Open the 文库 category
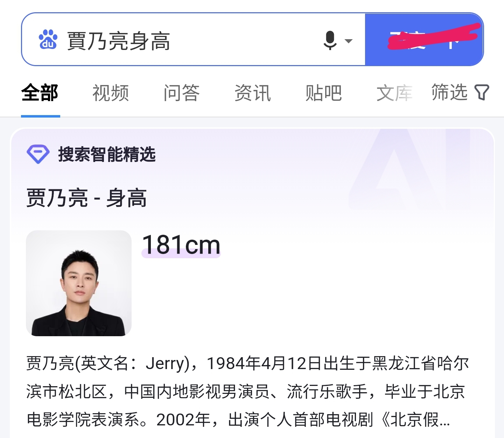The image size is (504, 438). point(394,92)
